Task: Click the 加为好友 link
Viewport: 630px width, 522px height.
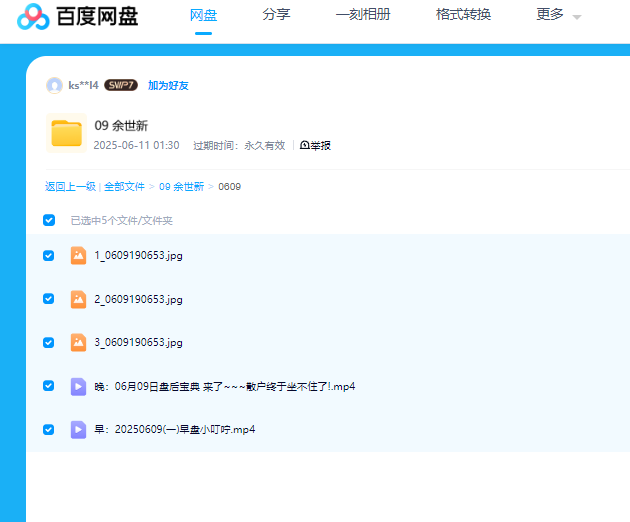Action: click(x=168, y=86)
